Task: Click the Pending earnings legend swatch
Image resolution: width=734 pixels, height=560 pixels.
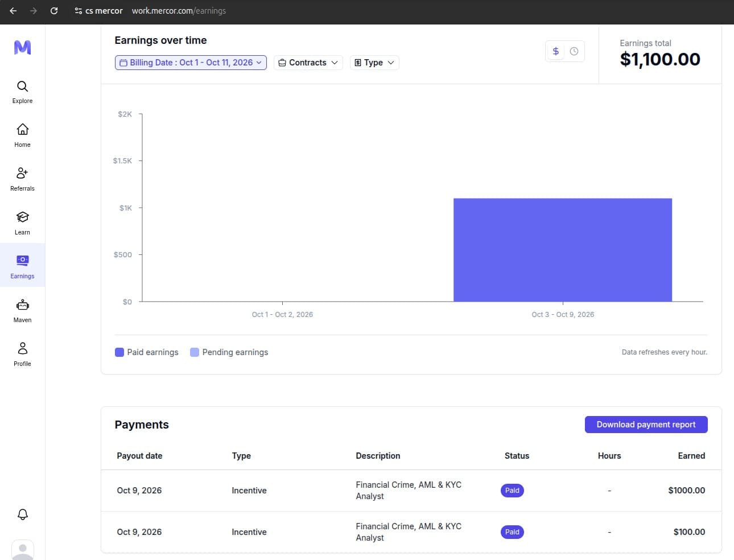Action: coord(195,352)
